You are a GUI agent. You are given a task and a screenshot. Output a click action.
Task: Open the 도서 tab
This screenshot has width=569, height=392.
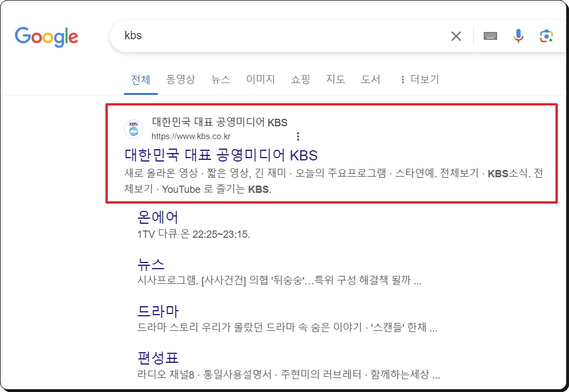(x=370, y=79)
